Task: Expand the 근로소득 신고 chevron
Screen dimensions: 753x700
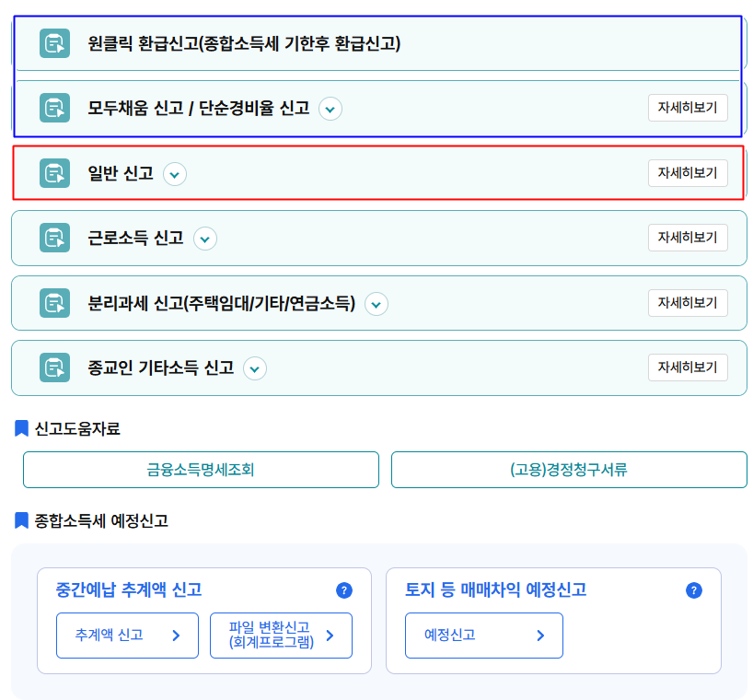Action: tap(205, 239)
